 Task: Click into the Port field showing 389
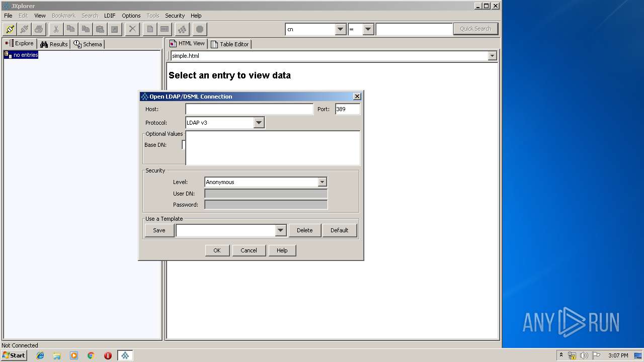(x=348, y=109)
